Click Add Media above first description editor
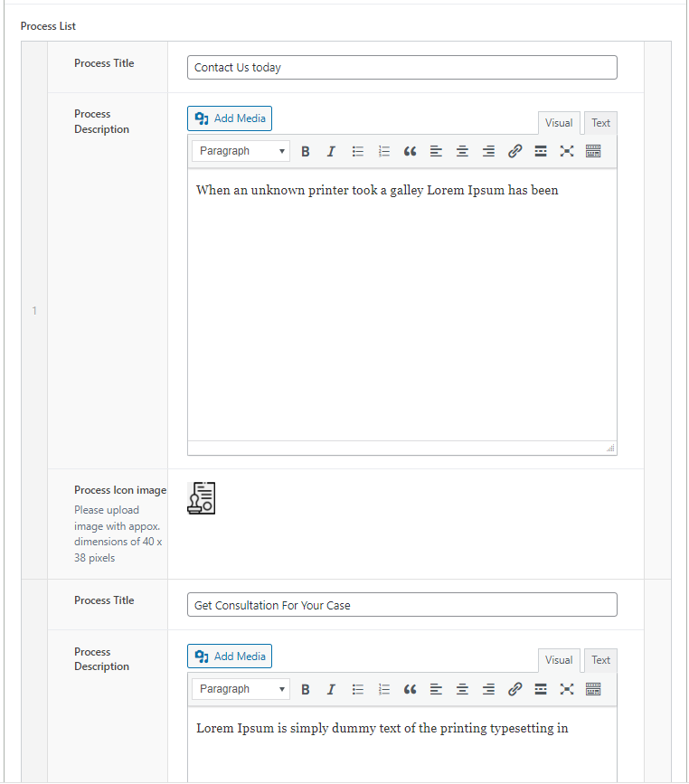This screenshot has width=689, height=784. click(230, 118)
